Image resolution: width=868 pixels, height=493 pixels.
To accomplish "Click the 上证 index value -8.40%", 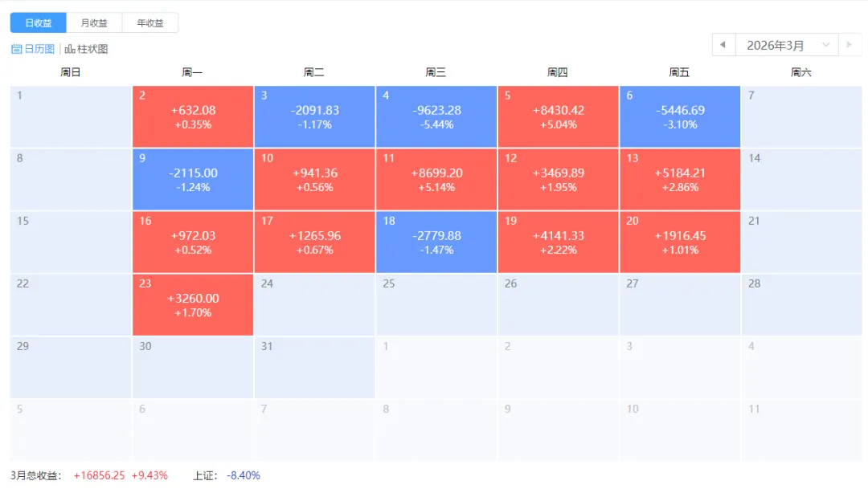I will (244, 475).
